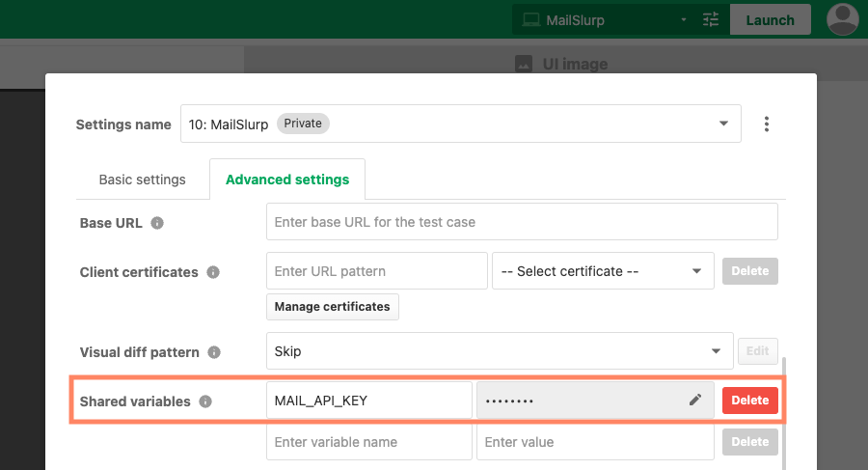The image size is (868, 470).
Task: Show info tooltip for Visual diff pattern
Action: tap(214, 352)
